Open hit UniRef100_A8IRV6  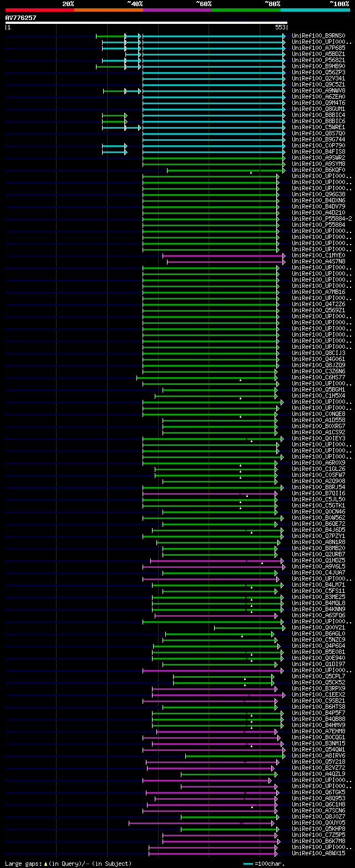tap(318, 756)
